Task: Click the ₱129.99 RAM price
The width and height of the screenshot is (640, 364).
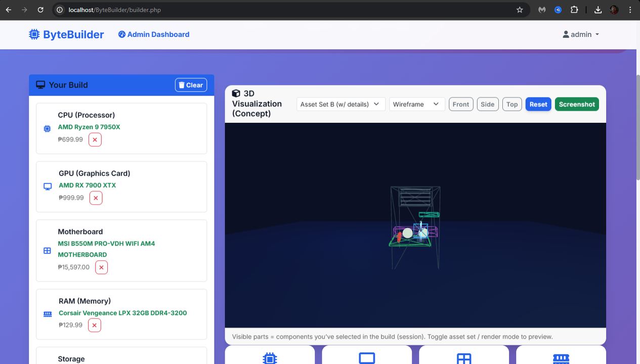Action: click(70, 325)
